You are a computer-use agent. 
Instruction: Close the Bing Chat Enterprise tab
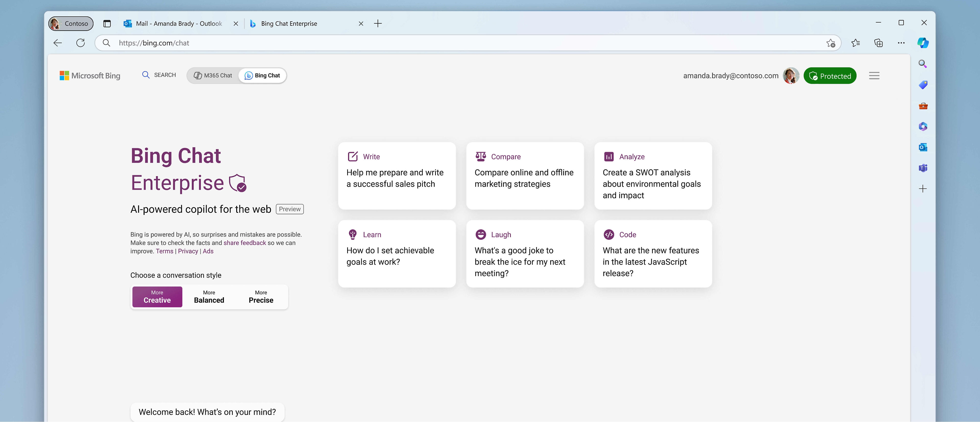click(361, 24)
